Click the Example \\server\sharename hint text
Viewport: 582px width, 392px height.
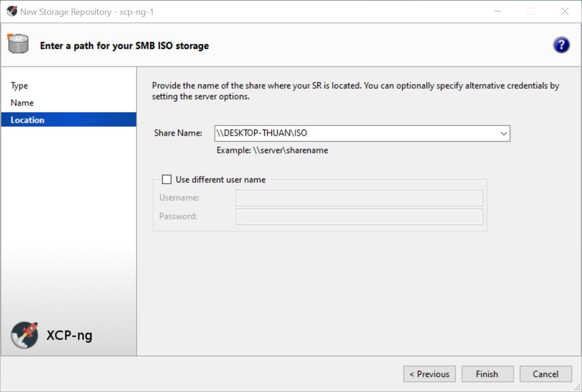(x=272, y=150)
